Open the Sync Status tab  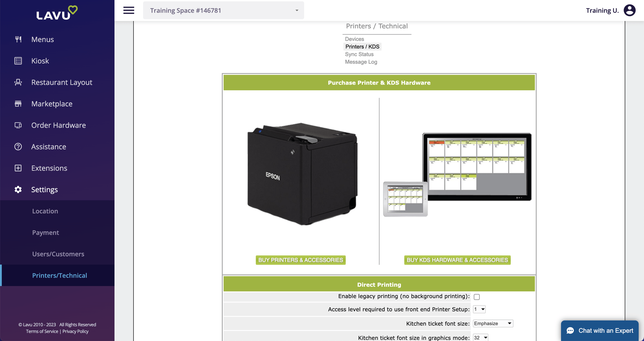pos(359,54)
